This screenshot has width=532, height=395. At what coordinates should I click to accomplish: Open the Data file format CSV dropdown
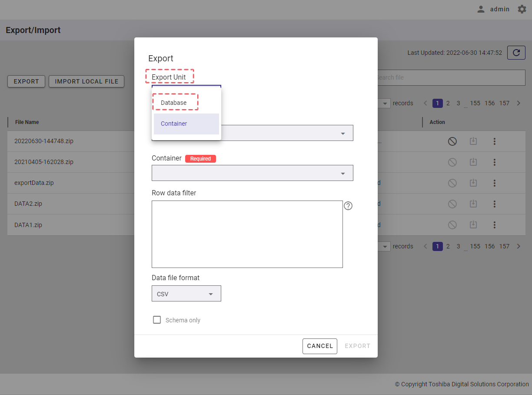click(x=186, y=294)
